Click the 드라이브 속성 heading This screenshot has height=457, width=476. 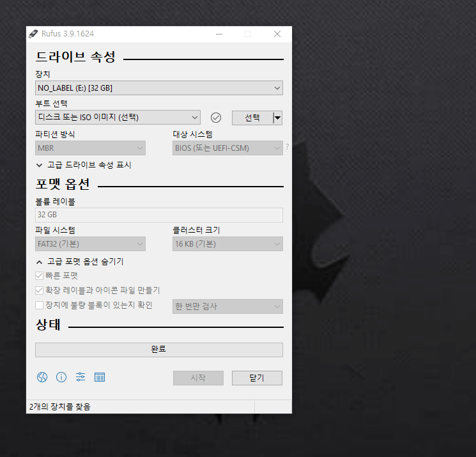click(75, 57)
